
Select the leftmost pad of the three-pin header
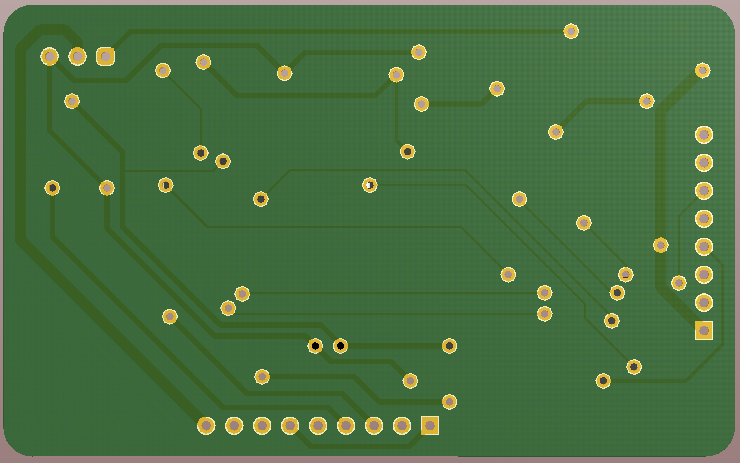tap(50, 57)
